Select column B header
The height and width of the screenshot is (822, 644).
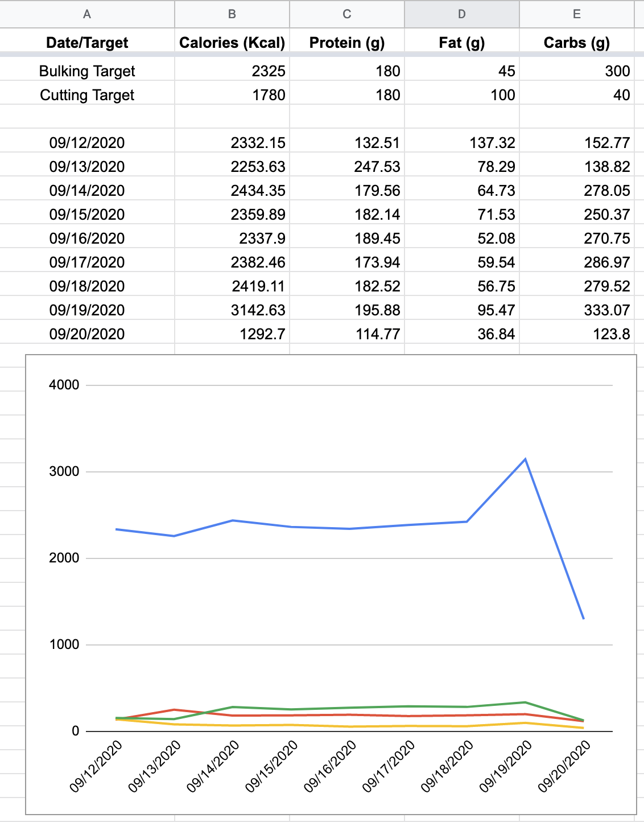pyautogui.click(x=232, y=14)
